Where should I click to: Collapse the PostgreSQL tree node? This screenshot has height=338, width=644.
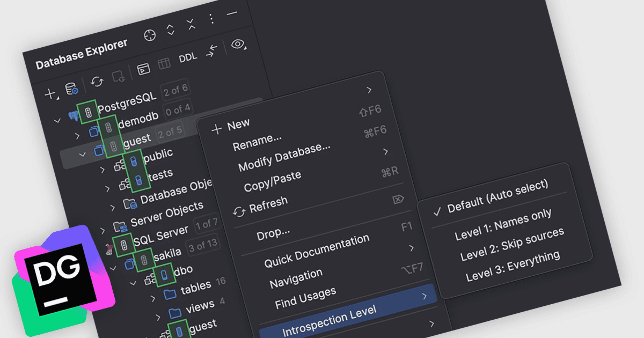57,121
